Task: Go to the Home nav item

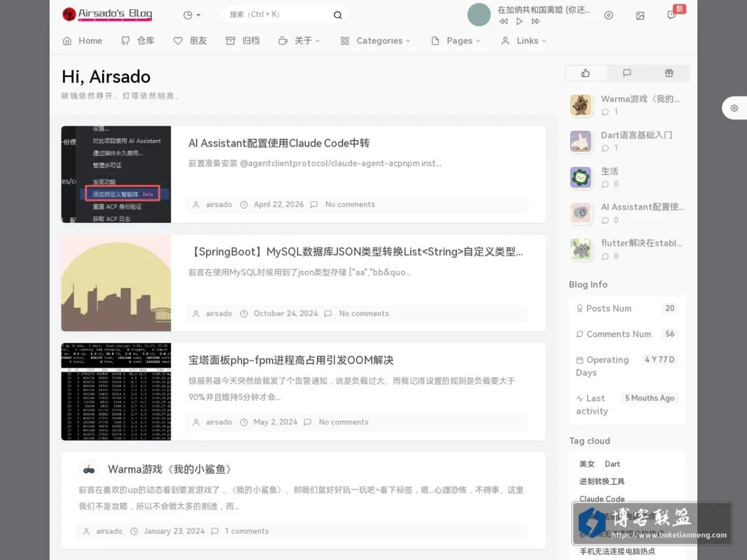Action: [82, 40]
